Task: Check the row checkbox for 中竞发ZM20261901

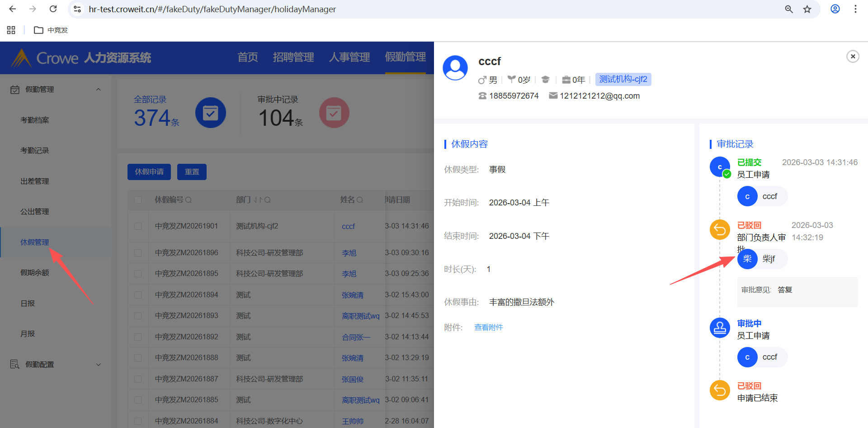Action: 138,226
